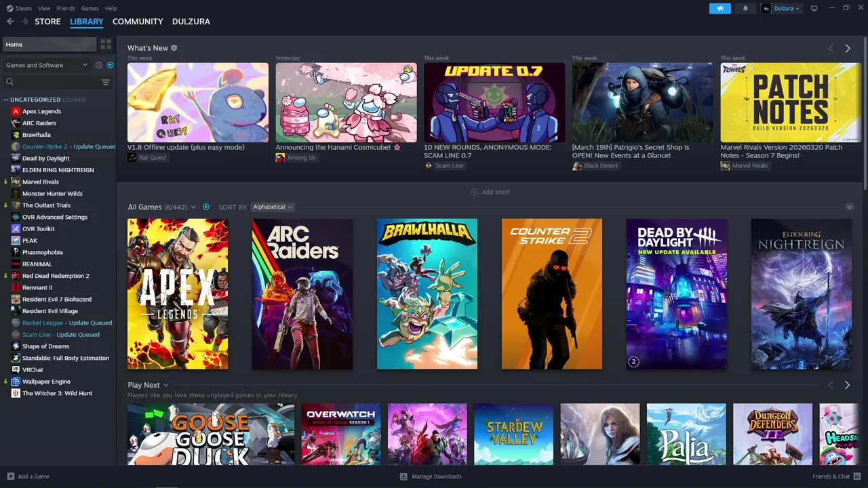Select the LIBRARY tab
Viewport: 868px width, 488px height.
(87, 22)
